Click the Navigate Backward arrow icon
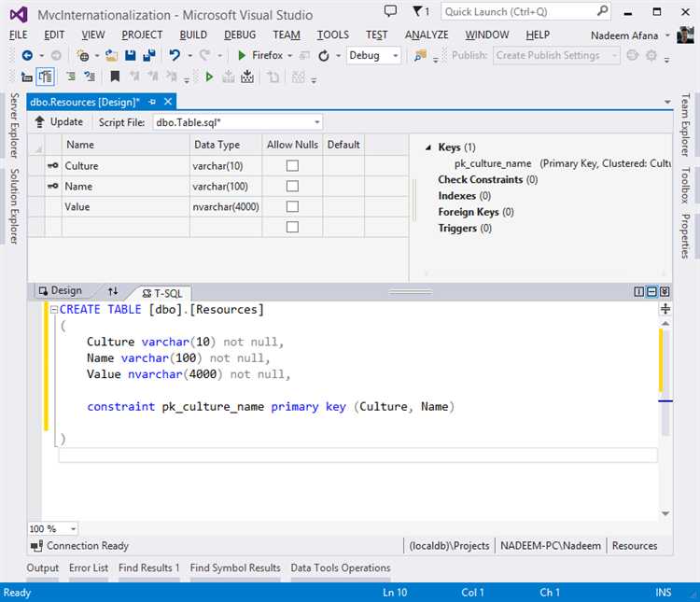The image size is (700, 602). coord(27,55)
